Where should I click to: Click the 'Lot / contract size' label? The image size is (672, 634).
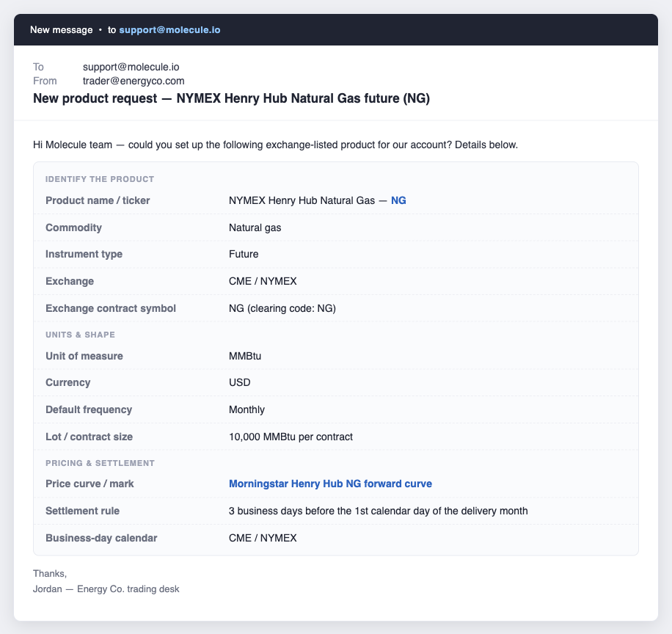[x=90, y=437]
